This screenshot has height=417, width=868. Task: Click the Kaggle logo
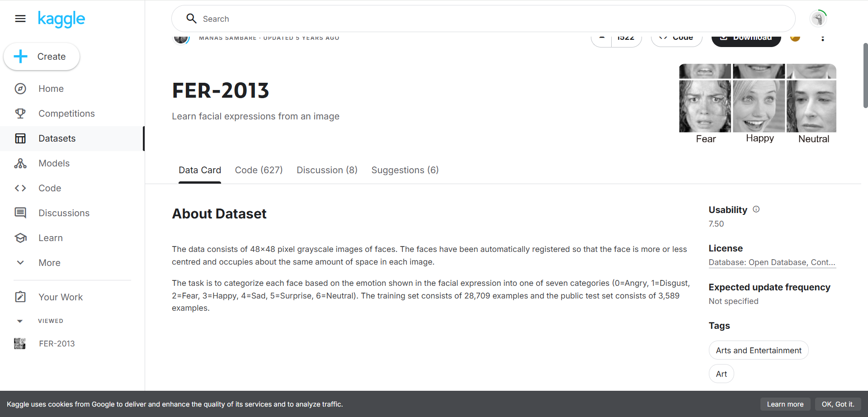coord(61,19)
